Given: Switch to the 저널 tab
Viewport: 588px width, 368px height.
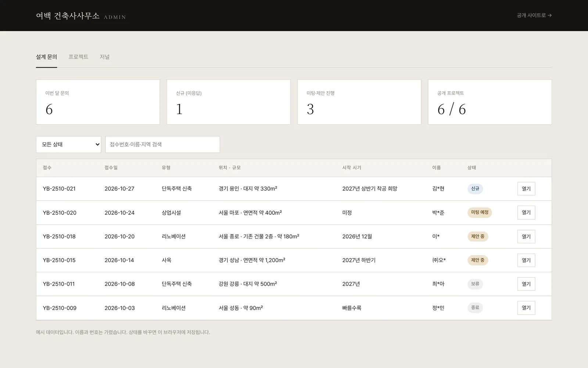Looking at the screenshot, I should (105, 57).
